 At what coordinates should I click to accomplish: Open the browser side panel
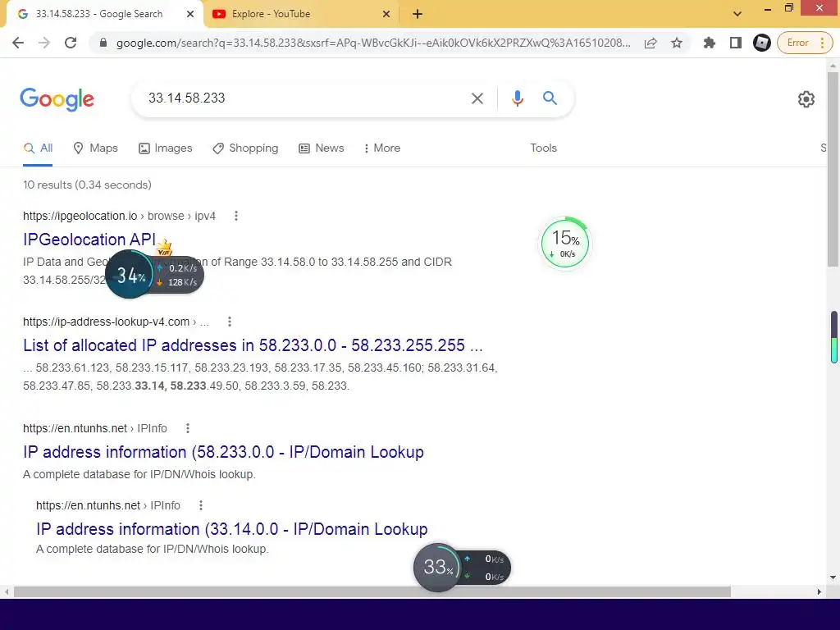[736, 43]
